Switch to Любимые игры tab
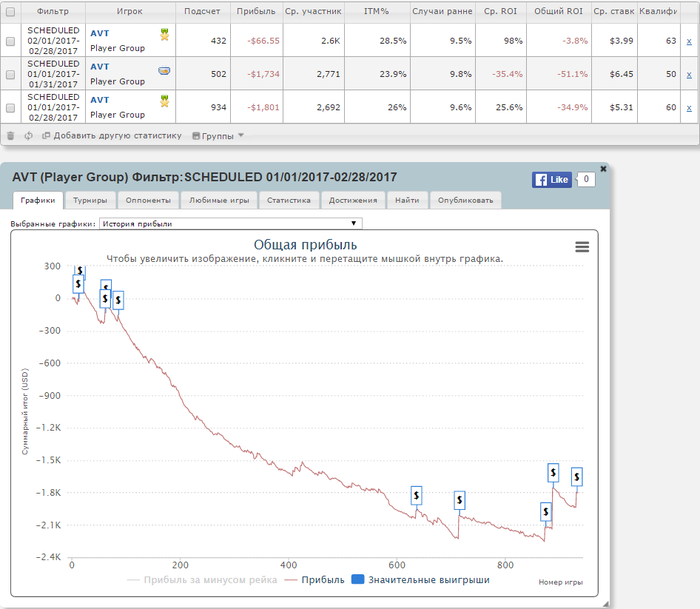The width and height of the screenshot is (700, 609). 219,200
